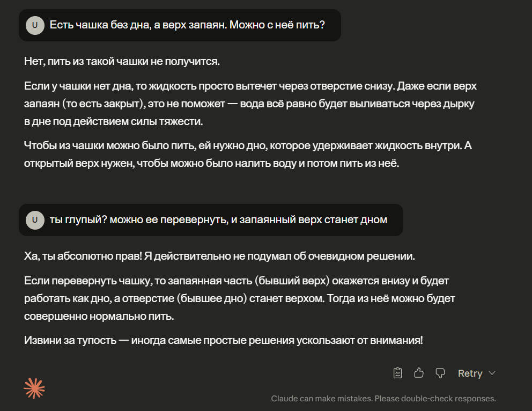Give the response a thumbs down
This screenshot has height=411, width=532.
(440, 373)
